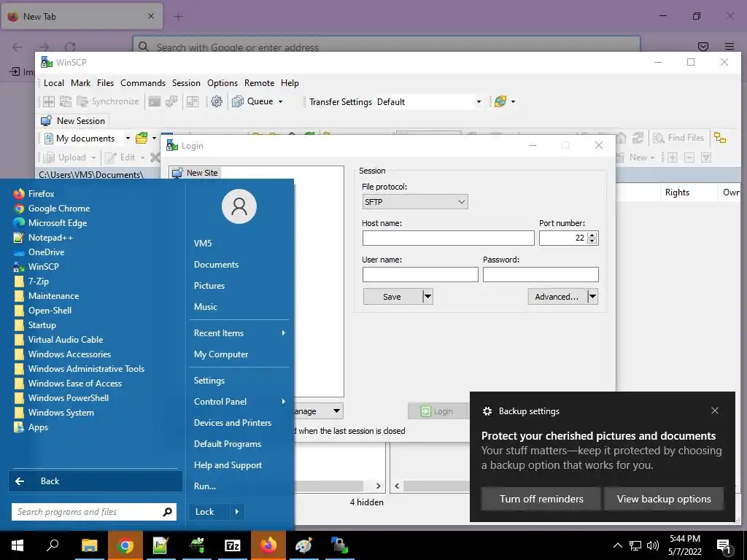Open the Paint icon on the taskbar

(x=304, y=545)
